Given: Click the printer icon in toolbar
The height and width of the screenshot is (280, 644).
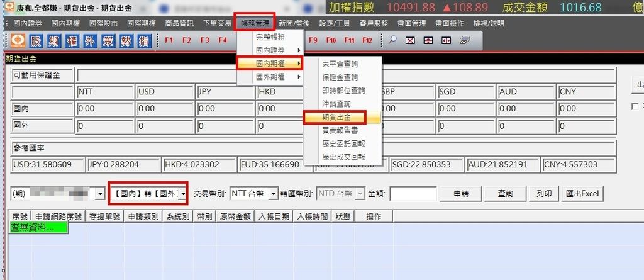Looking at the screenshot, I should (x=465, y=40).
